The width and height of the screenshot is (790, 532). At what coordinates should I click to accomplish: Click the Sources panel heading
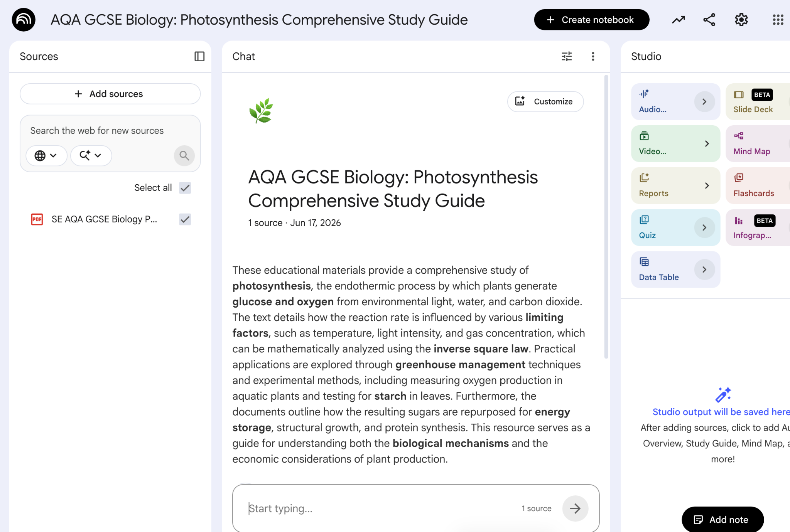[x=39, y=56]
